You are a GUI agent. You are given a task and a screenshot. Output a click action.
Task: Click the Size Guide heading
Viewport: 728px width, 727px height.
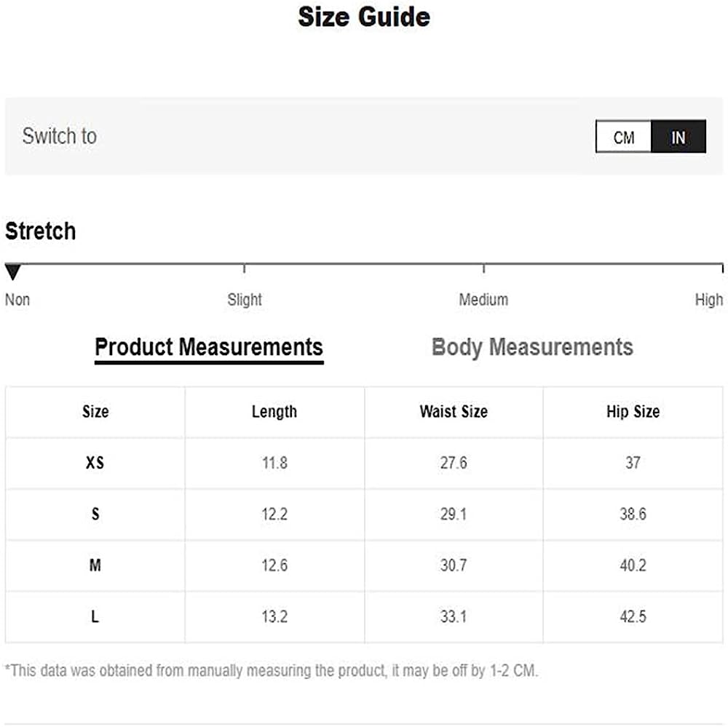(x=364, y=17)
